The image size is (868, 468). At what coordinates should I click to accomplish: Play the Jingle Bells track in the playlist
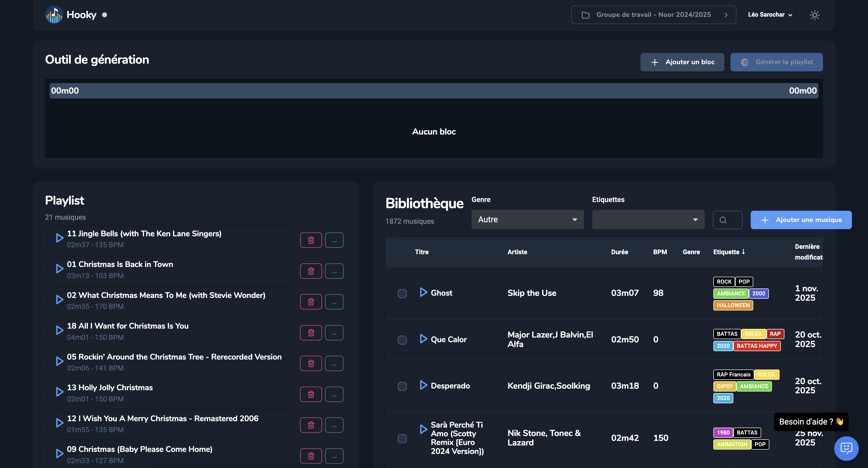pos(60,238)
